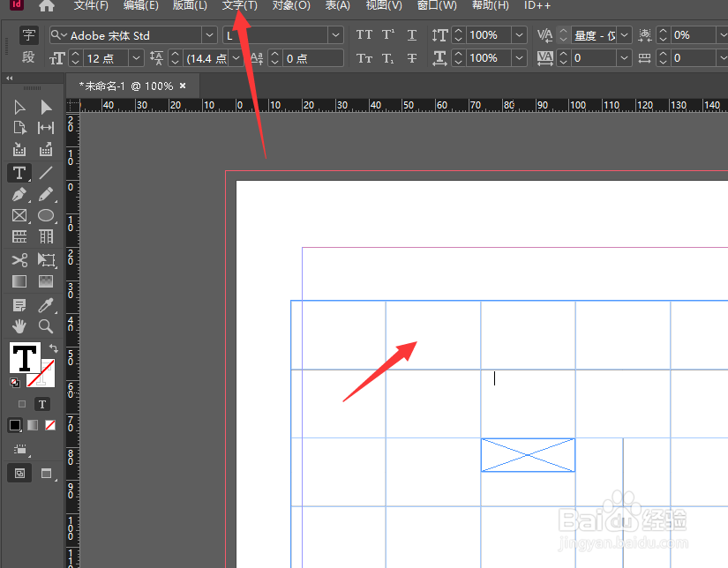Toggle Underline formatting
The height and width of the screenshot is (568, 728).
click(412, 34)
